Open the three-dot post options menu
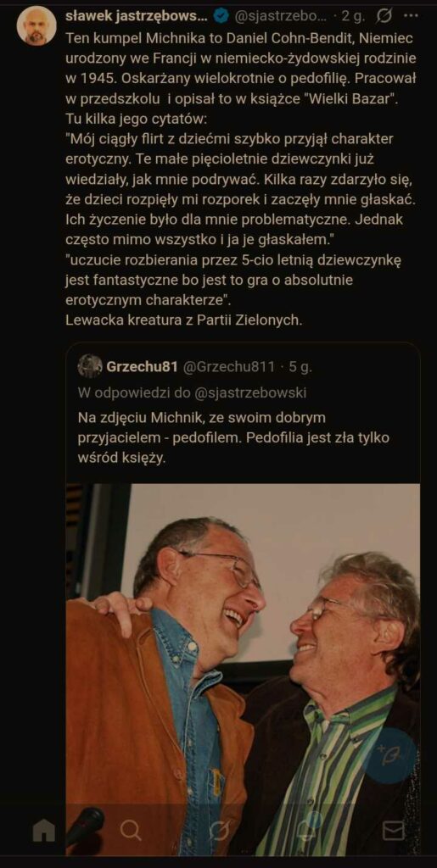This screenshot has height=868, width=437. [411, 16]
